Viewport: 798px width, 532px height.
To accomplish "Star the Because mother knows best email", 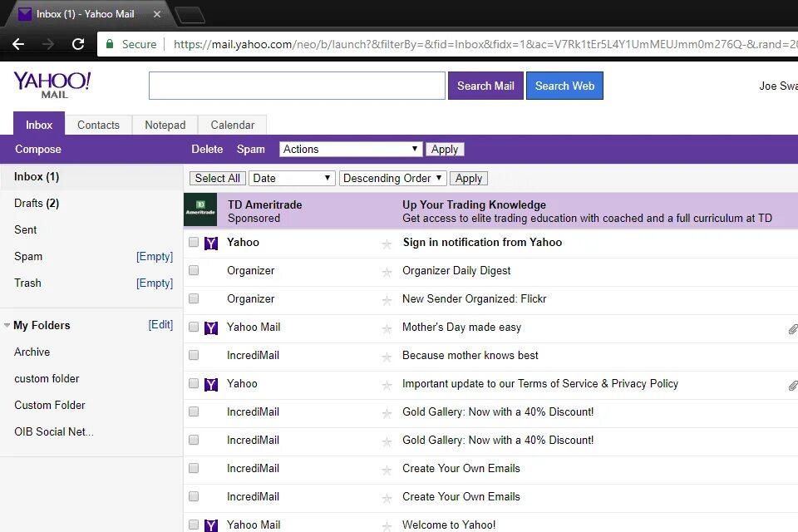I will click(387, 357).
